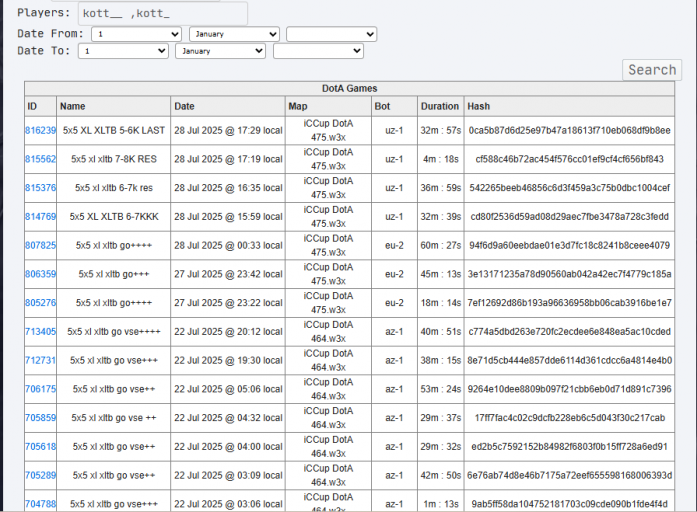Screen dimensions: 697x512
Task: Open game ID 713405
Action: [x=40, y=332]
